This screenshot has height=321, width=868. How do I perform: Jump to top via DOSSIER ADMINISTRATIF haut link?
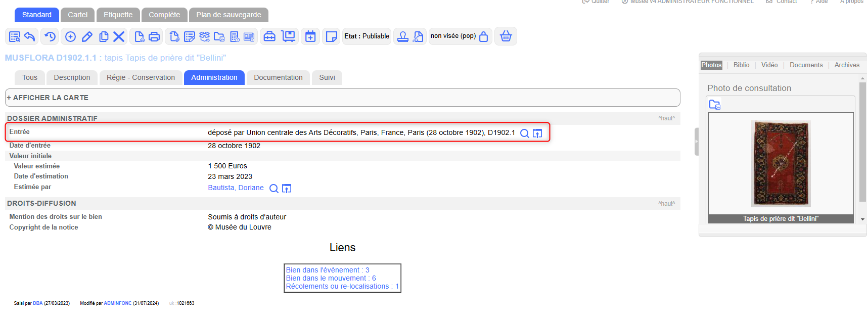(666, 118)
